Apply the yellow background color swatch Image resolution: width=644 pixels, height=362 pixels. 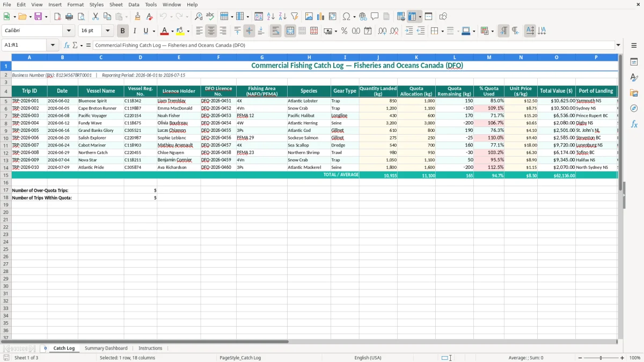click(181, 31)
